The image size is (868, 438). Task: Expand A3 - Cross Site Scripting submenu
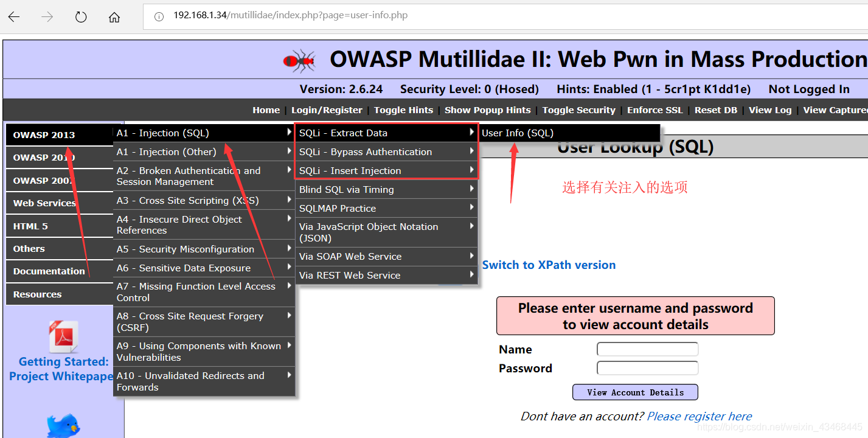pyautogui.click(x=204, y=201)
